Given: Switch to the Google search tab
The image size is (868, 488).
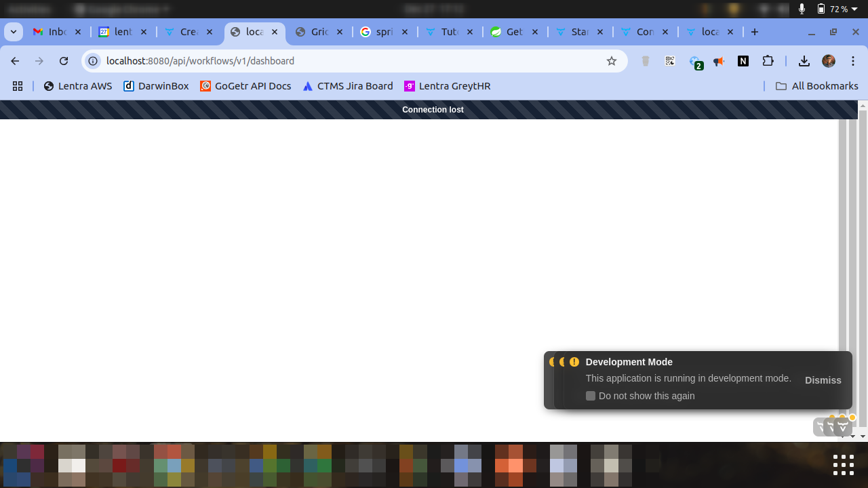Looking at the screenshot, I should click(x=384, y=32).
